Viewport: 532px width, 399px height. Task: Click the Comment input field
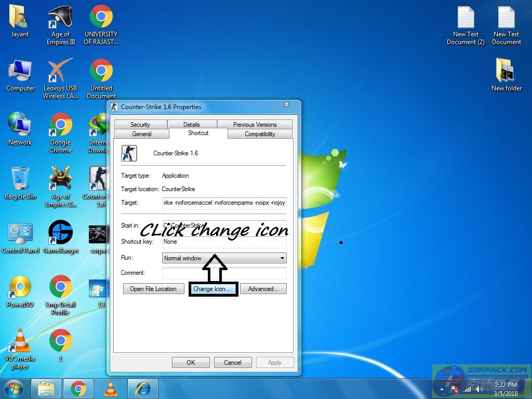pos(224,273)
